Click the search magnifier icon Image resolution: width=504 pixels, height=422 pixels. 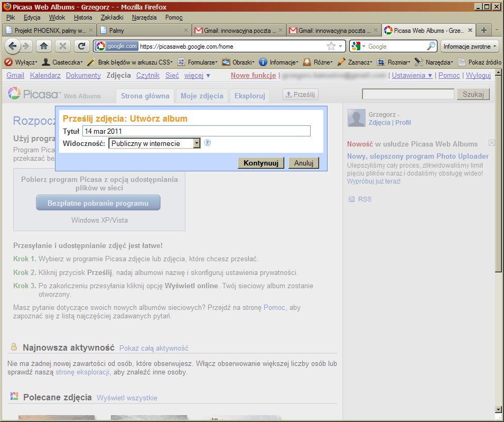[431, 47]
